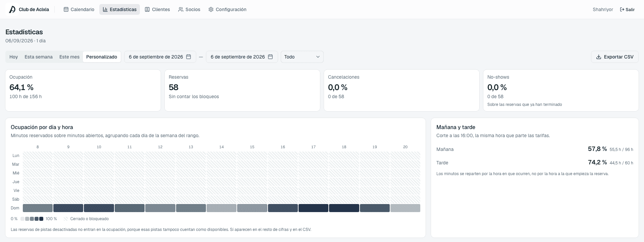
Task: Select the Esta semana range option
Action: (x=39, y=57)
